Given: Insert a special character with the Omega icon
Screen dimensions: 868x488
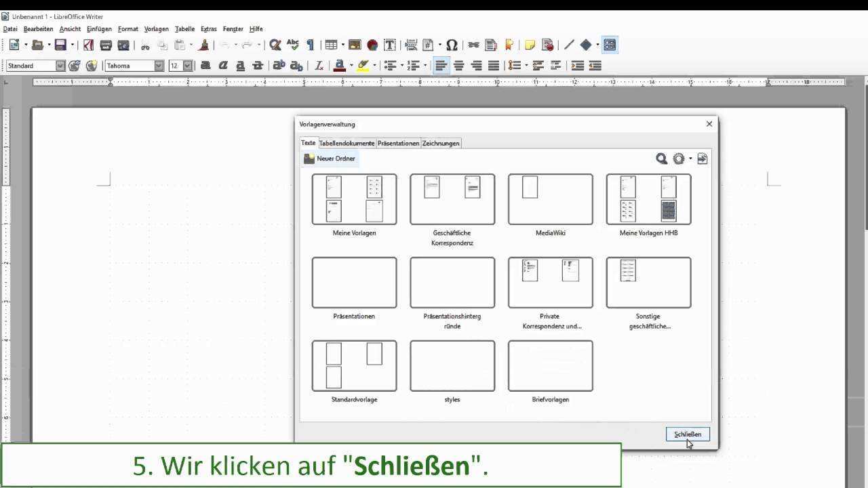Looking at the screenshot, I should (452, 45).
